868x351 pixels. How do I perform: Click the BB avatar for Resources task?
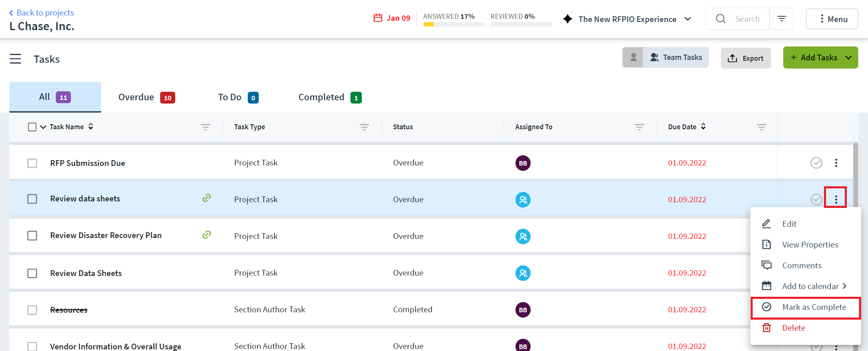pyautogui.click(x=523, y=310)
